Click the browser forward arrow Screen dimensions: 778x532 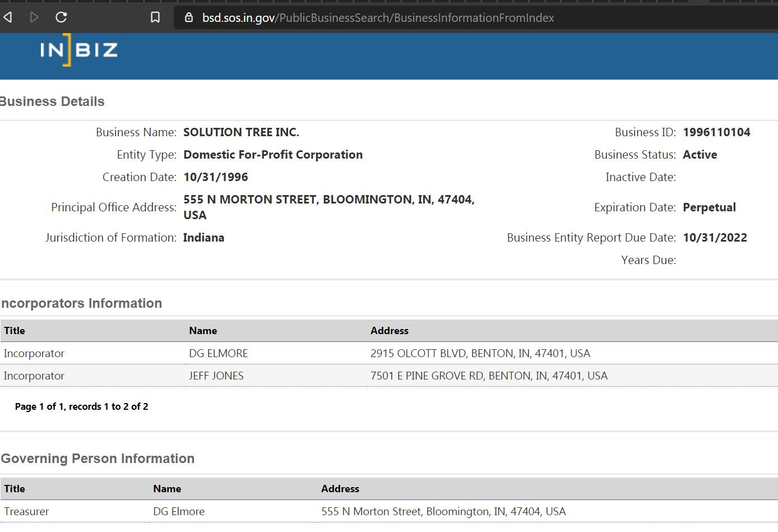[x=34, y=17]
